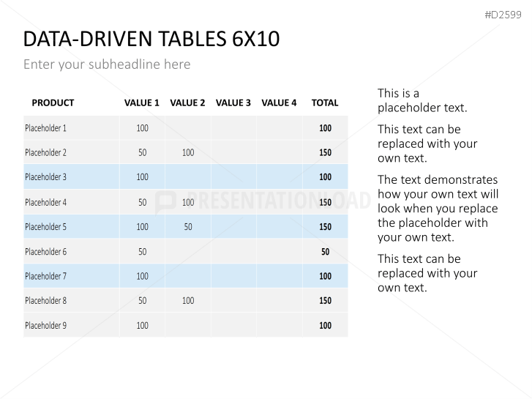Select the VALUE 1 column header
This screenshot has width=532, height=399.
pos(142,103)
